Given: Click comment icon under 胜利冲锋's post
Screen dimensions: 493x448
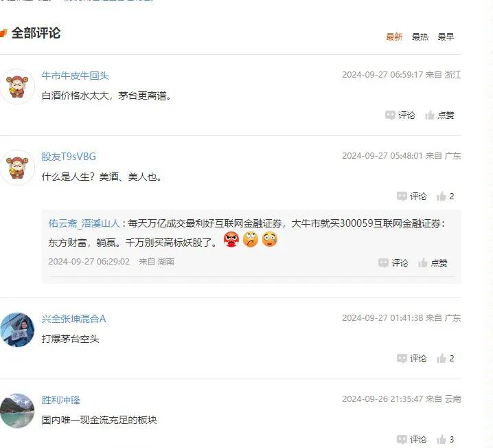Looking at the screenshot, I should click(402, 440).
